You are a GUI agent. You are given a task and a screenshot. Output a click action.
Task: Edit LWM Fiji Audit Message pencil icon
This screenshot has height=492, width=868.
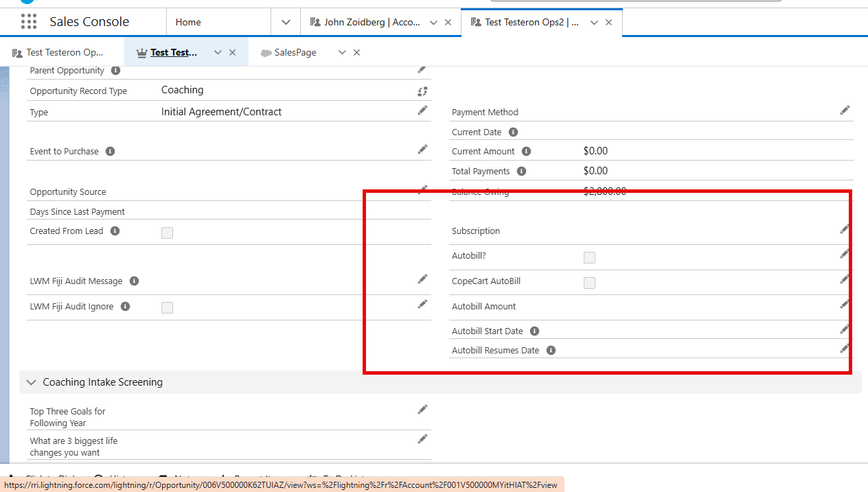422,279
